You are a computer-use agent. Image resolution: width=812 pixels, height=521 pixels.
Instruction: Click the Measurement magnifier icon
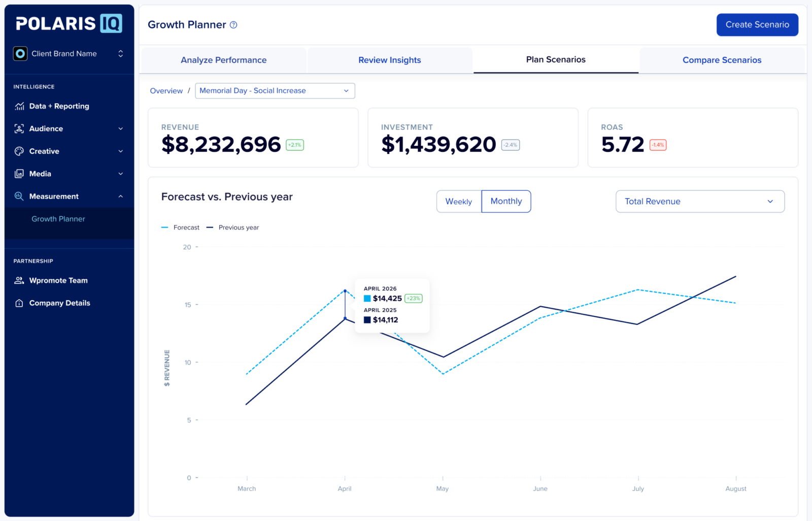click(x=19, y=197)
